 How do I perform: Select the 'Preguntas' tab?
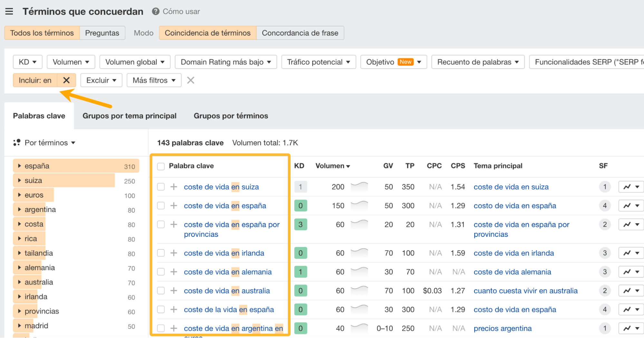click(x=102, y=33)
